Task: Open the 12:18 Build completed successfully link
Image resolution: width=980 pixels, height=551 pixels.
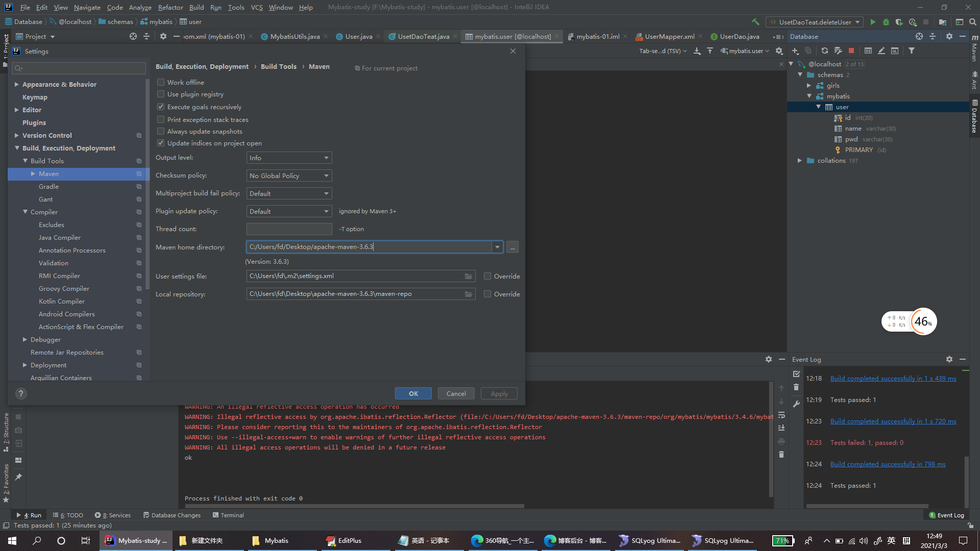Action: pos(893,378)
